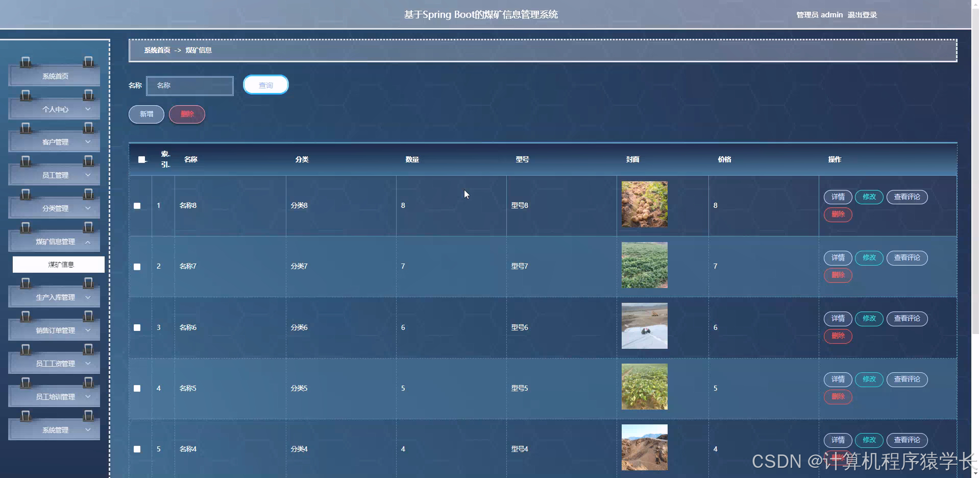Click 修改 for row 名称6
Viewport: 980px width, 478px height.
click(869, 319)
